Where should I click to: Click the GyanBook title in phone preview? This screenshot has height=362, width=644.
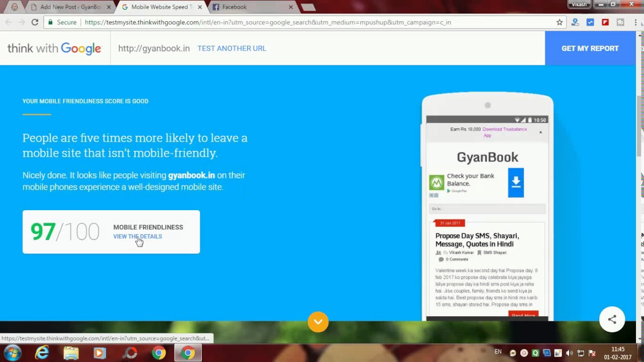pos(488,157)
